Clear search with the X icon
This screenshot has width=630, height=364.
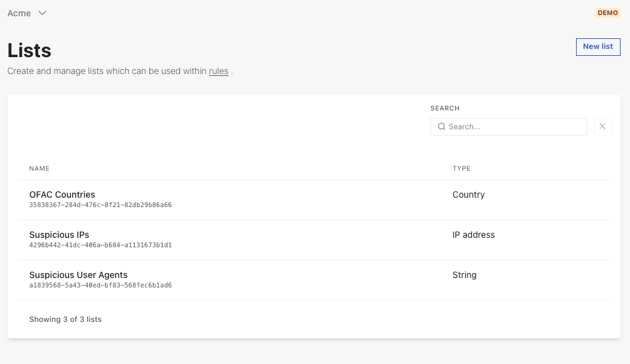[602, 127]
